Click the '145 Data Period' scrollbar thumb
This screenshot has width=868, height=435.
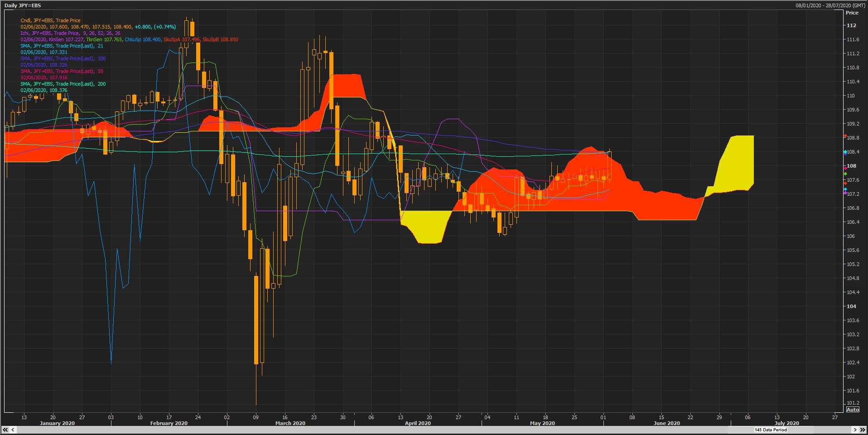[x=770, y=430]
